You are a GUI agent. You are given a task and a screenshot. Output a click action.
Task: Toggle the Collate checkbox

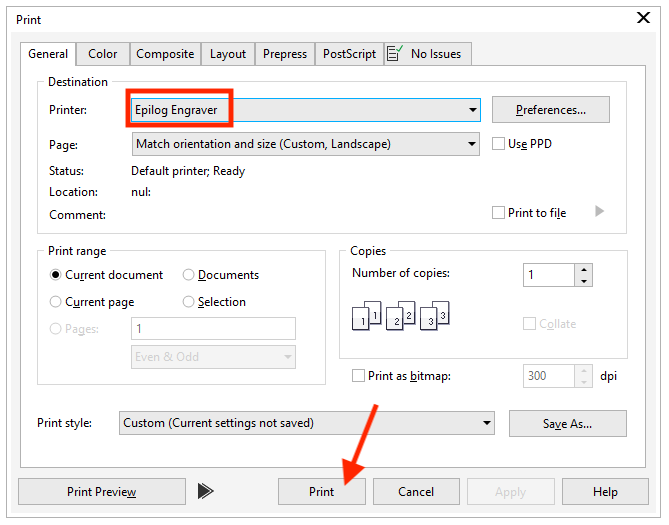529,324
